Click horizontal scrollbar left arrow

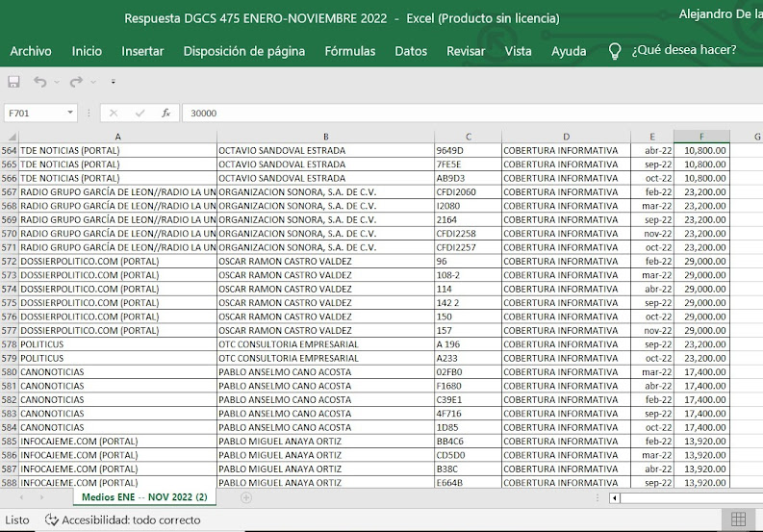pyautogui.click(x=615, y=498)
